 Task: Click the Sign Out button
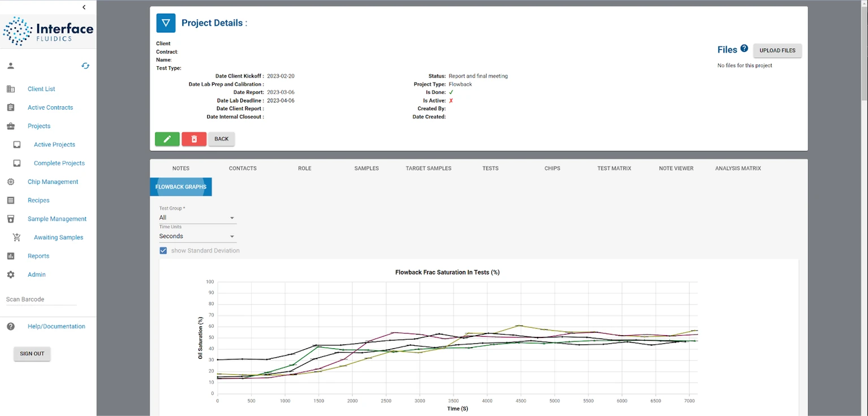pyautogui.click(x=32, y=354)
